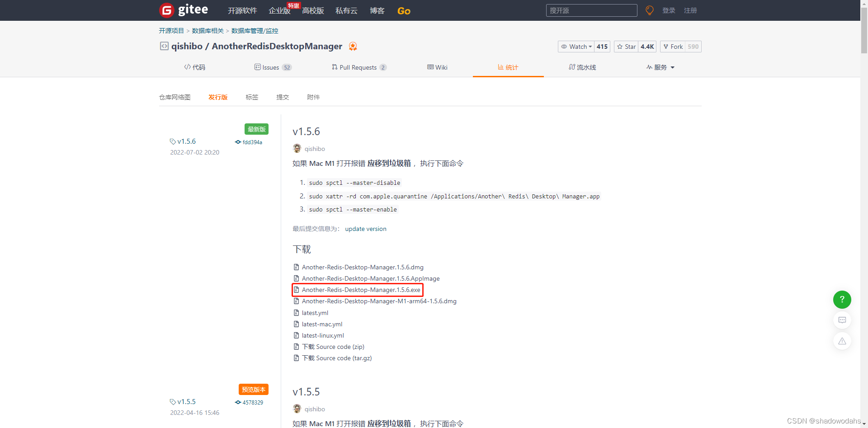Click the qishibo avatar under v1.5.5

tap(297, 409)
